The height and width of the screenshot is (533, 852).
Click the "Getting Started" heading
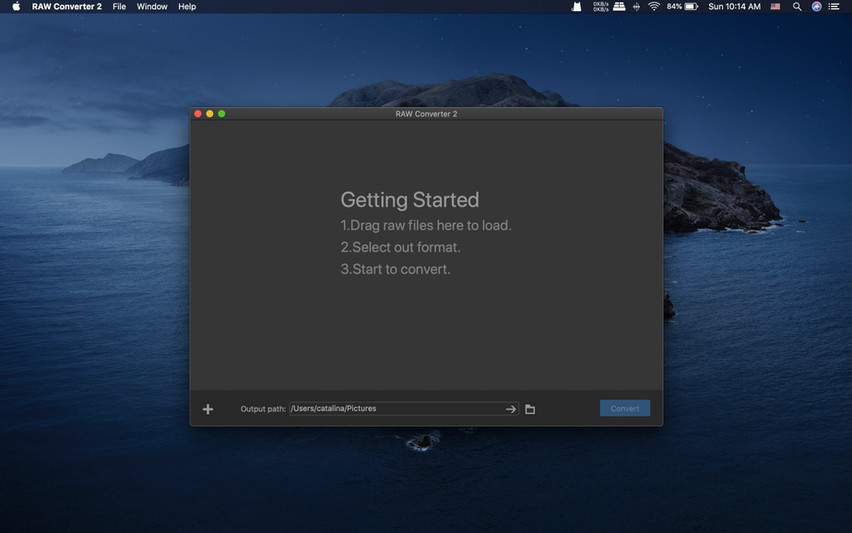pos(410,200)
